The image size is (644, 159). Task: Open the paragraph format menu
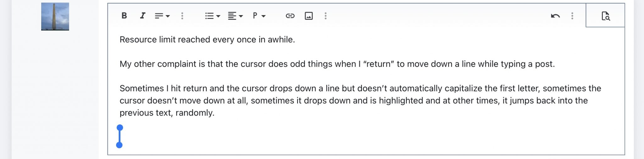tap(259, 16)
